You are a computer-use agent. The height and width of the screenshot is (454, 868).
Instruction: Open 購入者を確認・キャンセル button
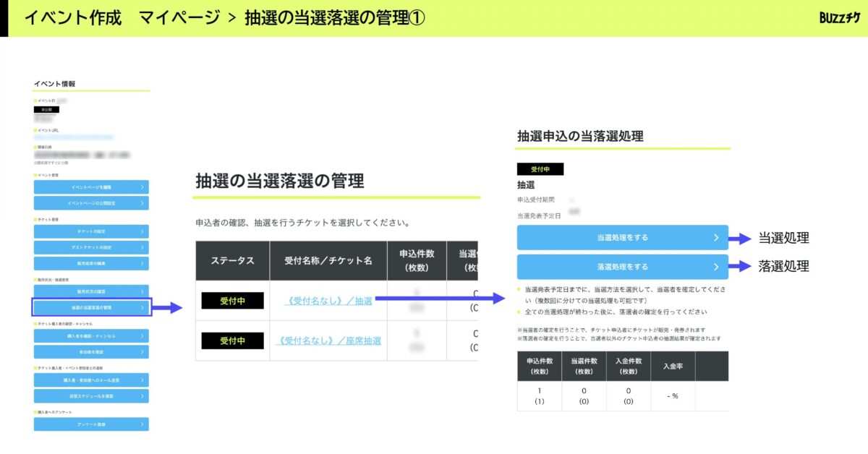click(x=91, y=336)
